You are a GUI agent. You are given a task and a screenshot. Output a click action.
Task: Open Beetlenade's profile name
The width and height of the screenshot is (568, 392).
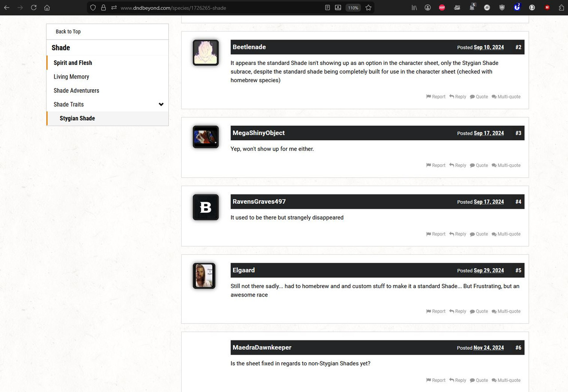click(249, 47)
